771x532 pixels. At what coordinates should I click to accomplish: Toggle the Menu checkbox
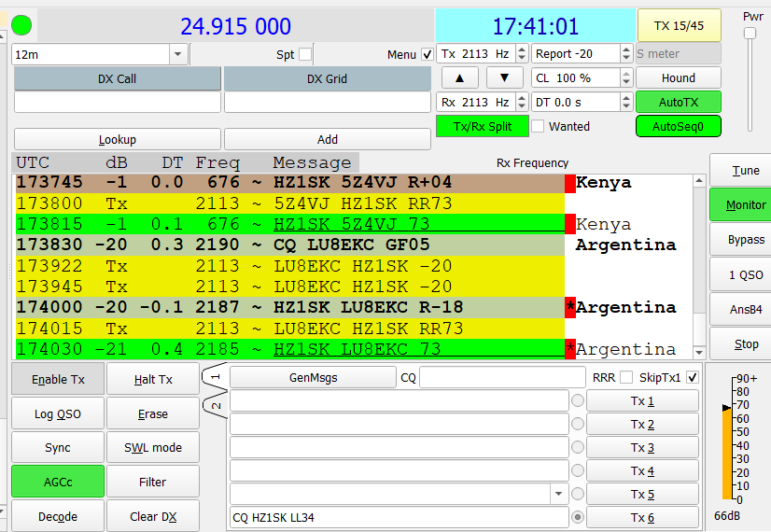click(428, 54)
